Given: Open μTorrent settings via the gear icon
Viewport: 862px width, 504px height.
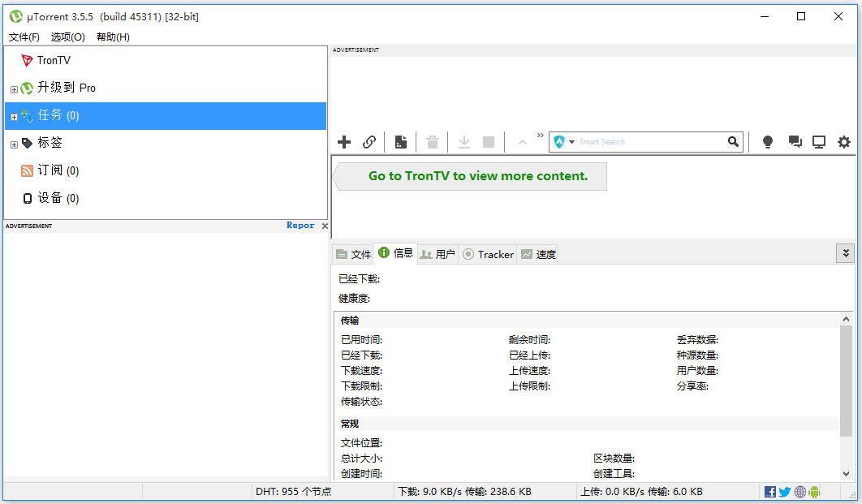Looking at the screenshot, I should point(844,141).
